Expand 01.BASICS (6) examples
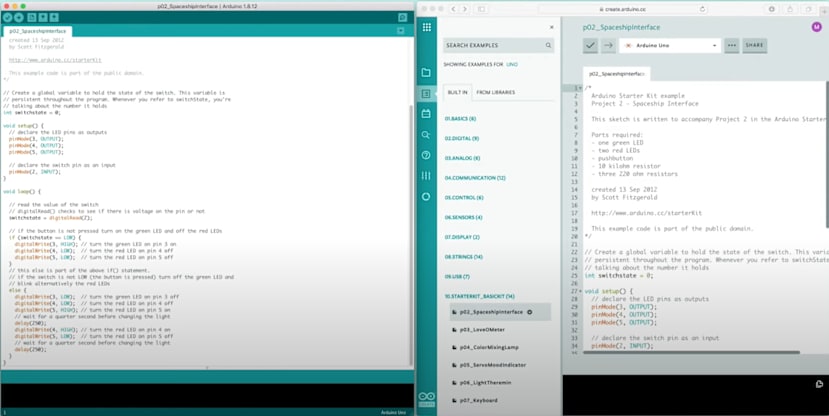This screenshot has height=416, width=829. 460,119
